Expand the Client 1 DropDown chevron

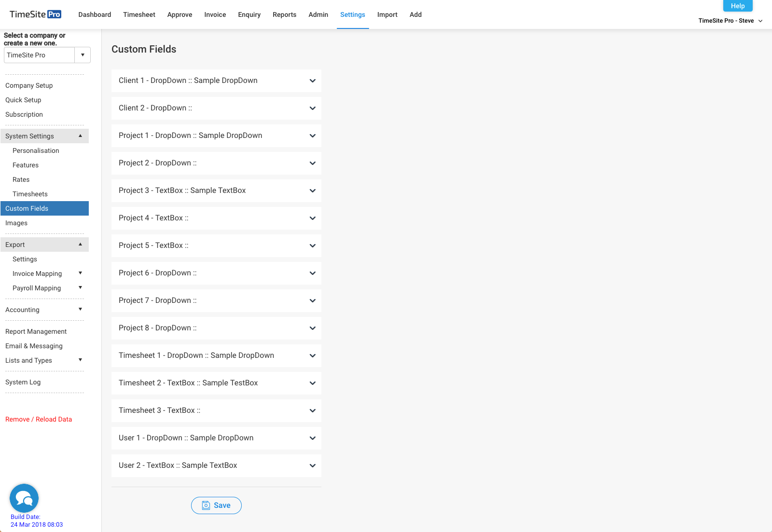pos(313,81)
